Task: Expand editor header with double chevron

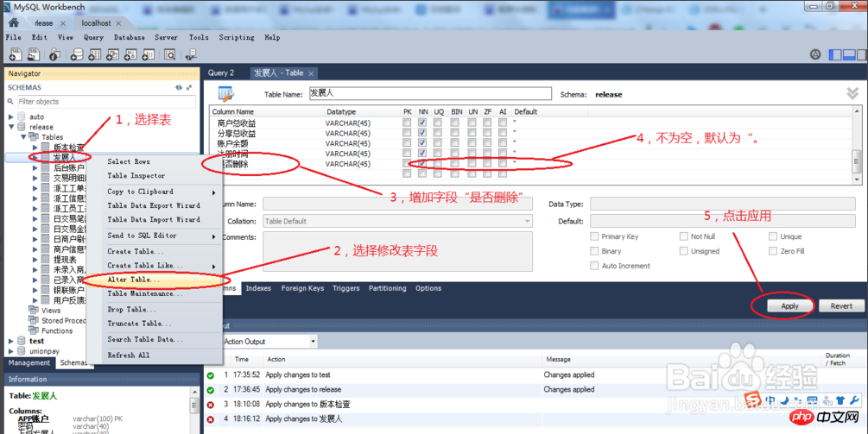Action: [852, 93]
